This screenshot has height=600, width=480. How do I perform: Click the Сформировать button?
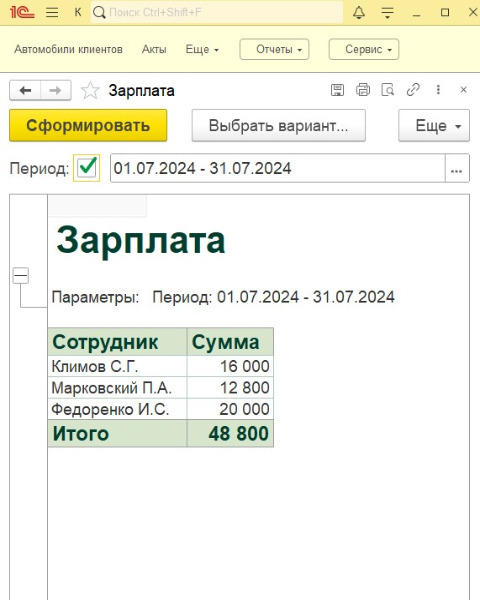(88, 126)
